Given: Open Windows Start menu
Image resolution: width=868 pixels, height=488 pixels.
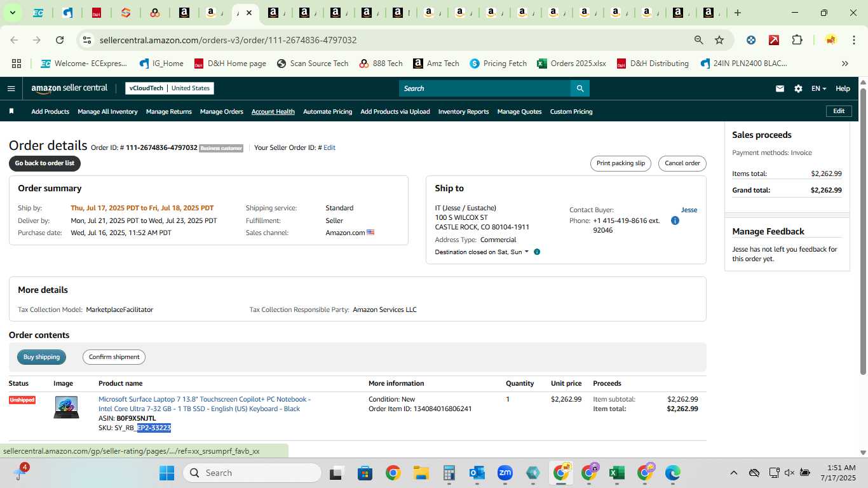Looking at the screenshot, I should [166, 473].
